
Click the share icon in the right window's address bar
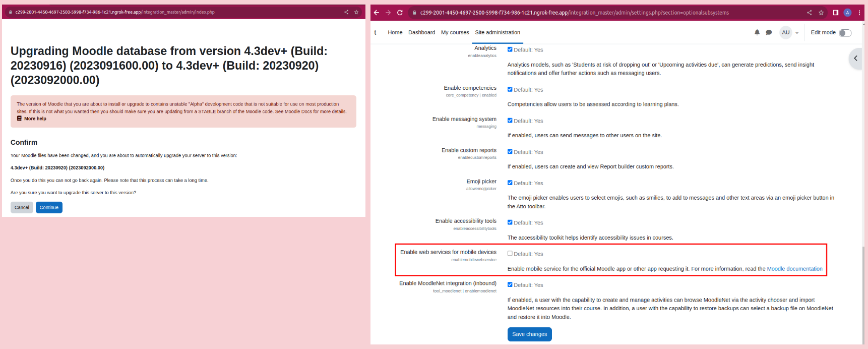[809, 13]
